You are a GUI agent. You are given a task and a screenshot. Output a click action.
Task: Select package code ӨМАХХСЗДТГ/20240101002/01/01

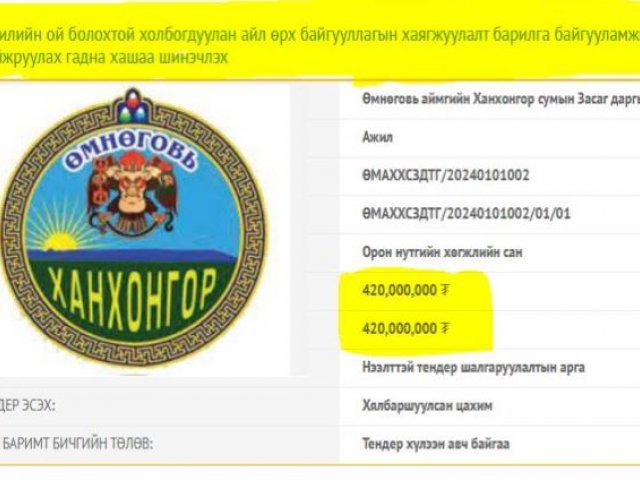click(466, 213)
